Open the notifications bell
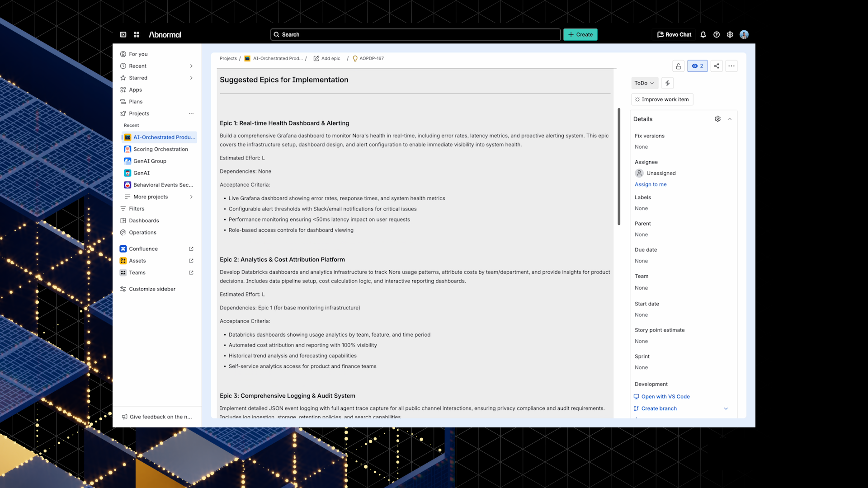Image resolution: width=868 pixels, height=488 pixels. click(703, 34)
